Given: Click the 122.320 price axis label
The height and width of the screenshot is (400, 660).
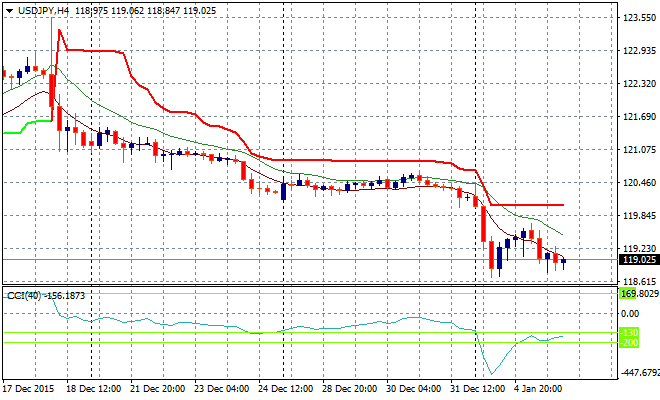Looking at the screenshot, I should click(x=639, y=84).
